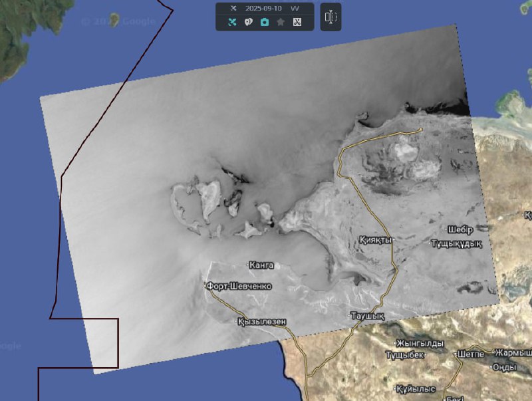Change the VV polarization setting

295,8
